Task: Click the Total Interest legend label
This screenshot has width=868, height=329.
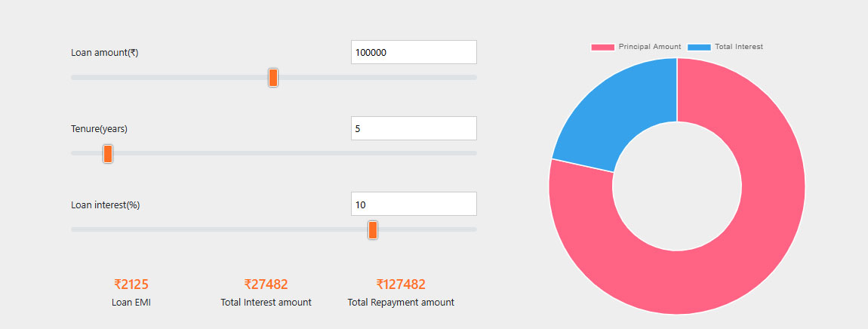Action: (739, 47)
